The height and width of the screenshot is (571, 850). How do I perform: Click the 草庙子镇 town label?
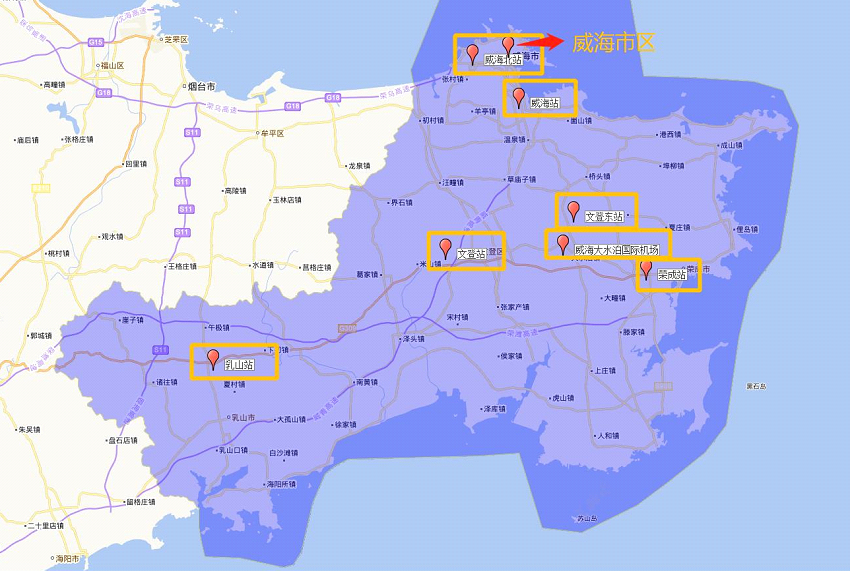coord(522,179)
